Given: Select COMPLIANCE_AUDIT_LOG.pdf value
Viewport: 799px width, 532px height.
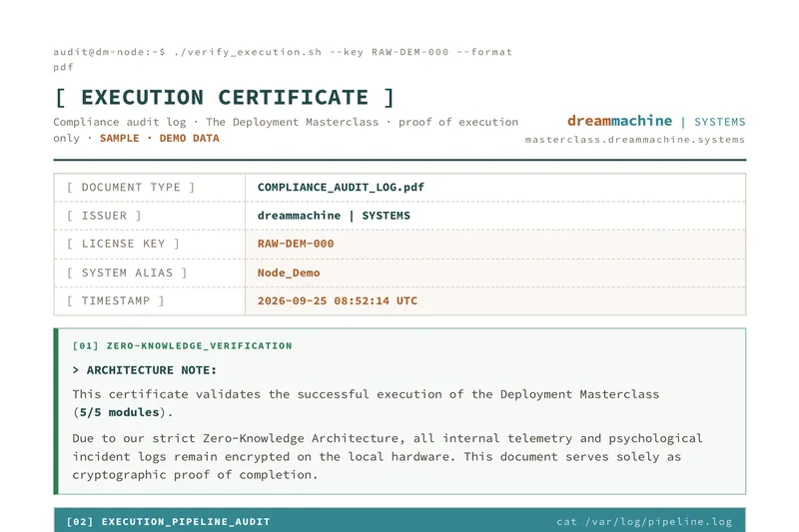Looking at the screenshot, I should tap(341, 188).
